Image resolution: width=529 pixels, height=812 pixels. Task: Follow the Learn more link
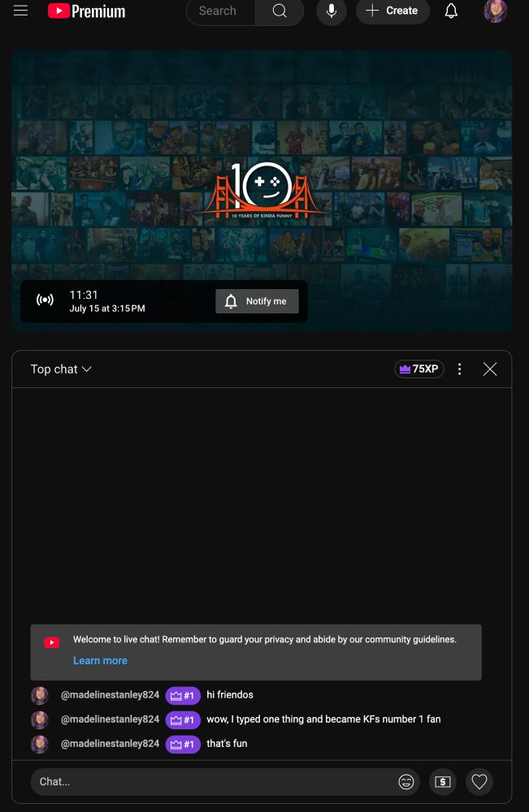click(100, 660)
